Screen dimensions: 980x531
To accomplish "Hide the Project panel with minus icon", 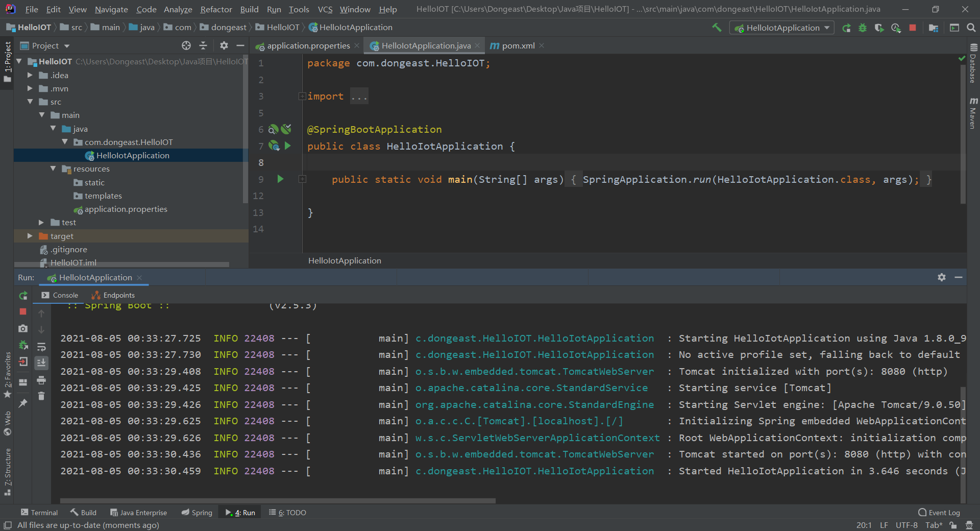I will click(x=240, y=45).
